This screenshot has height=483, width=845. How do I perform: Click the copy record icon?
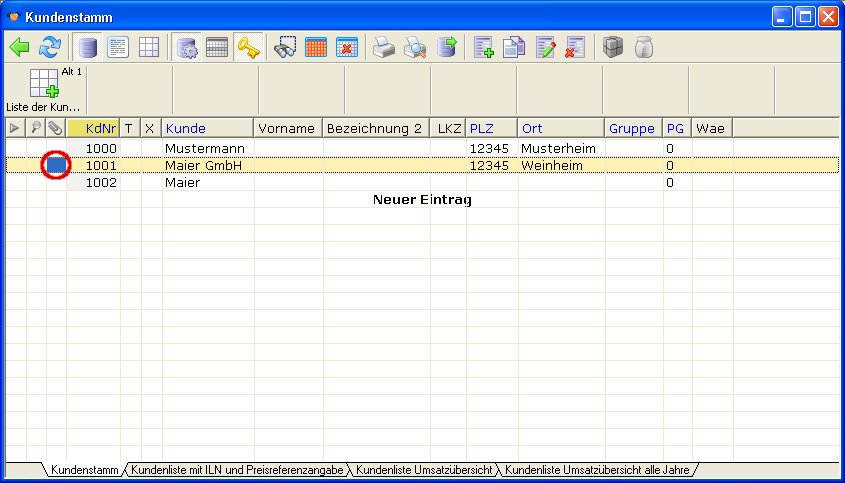(x=514, y=47)
